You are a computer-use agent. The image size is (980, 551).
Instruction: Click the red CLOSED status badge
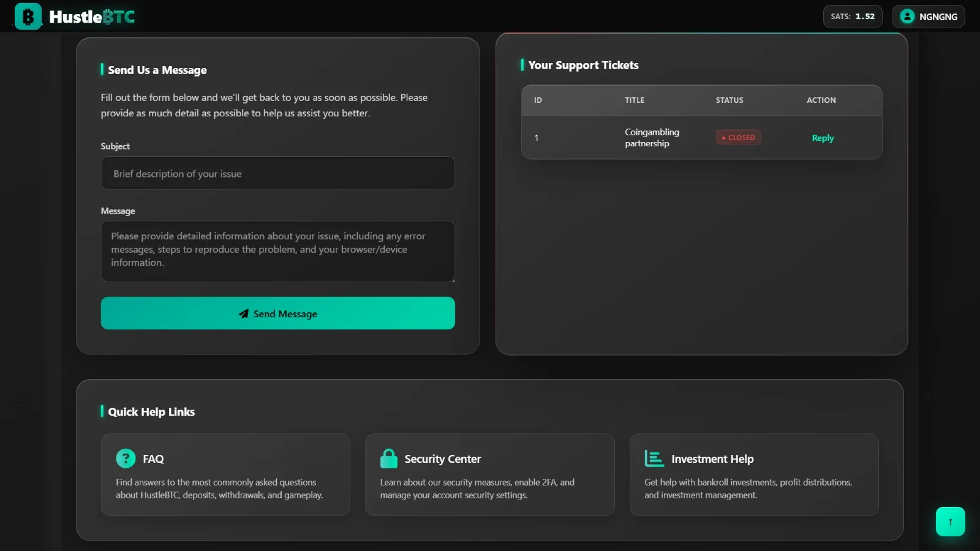tap(738, 138)
